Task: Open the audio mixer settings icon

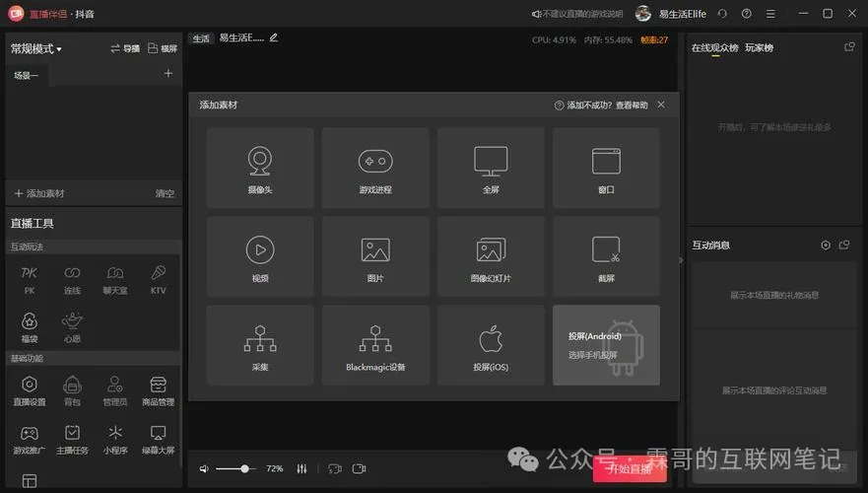Action: [x=301, y=468]
